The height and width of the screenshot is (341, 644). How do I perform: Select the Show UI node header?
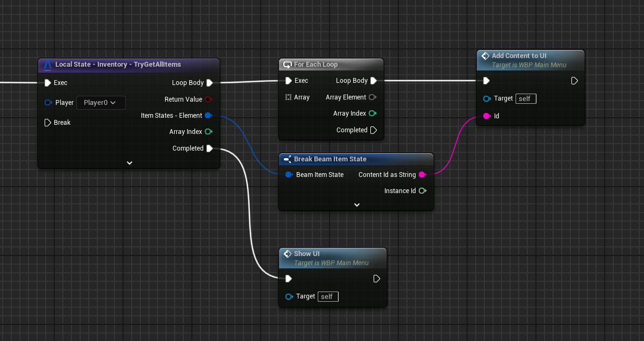pyautogui.click(x=306, y=254)
